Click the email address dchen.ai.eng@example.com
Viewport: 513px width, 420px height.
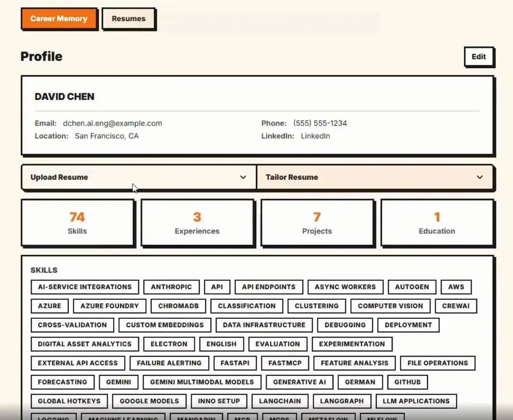pyautogui.click(x=112, y=123)
